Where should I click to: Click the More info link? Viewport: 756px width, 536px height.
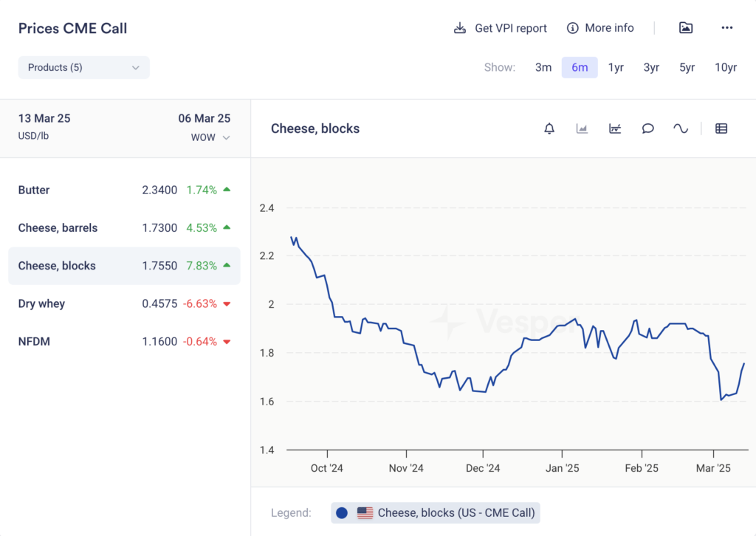[600, 28]
